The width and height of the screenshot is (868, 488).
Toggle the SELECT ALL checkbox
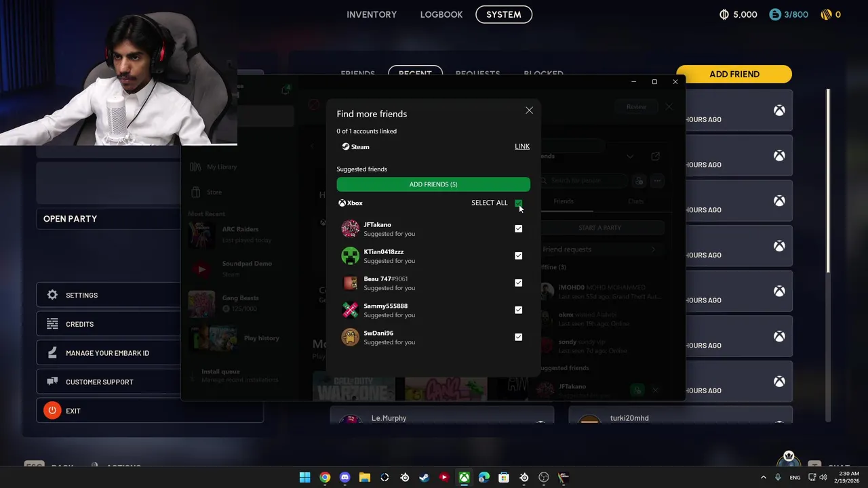coord(518,203)
